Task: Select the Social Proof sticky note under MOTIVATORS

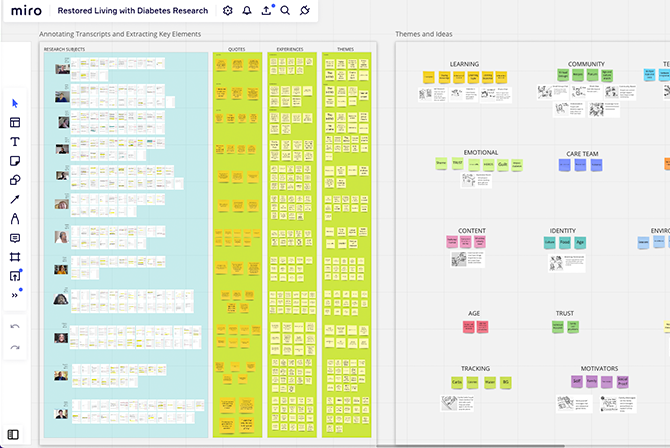Action: tap(623, 381)
